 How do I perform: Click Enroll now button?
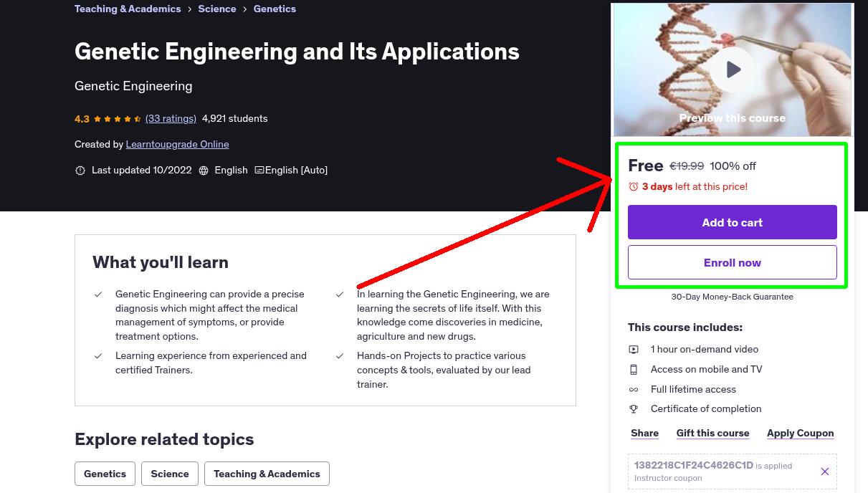pyautogui.click(x=733, y=262)
